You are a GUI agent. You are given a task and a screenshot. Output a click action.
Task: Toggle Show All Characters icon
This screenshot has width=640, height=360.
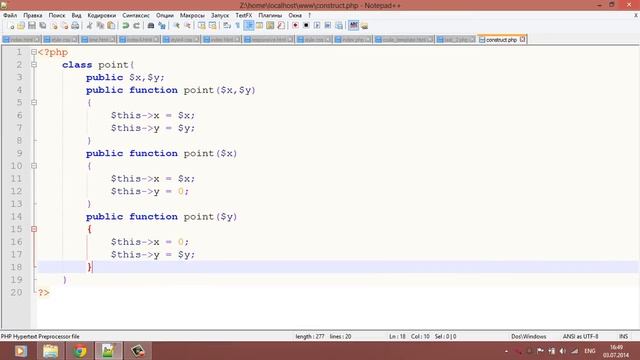click(x=238, y=26)
